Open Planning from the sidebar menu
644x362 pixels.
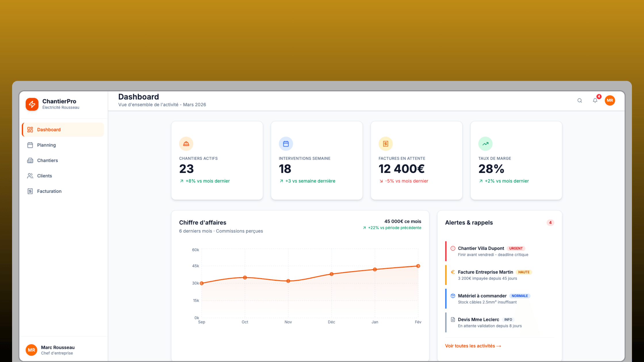tap(46, 145)
